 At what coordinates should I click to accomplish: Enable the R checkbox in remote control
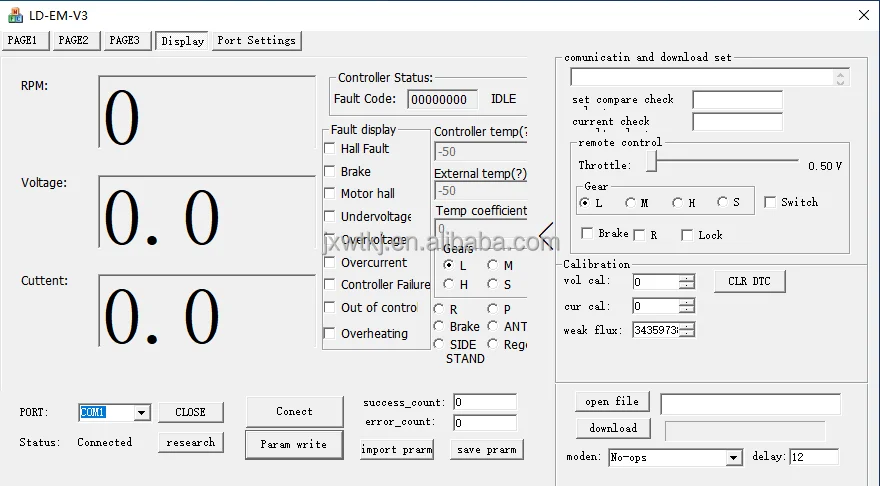[639, 235]
